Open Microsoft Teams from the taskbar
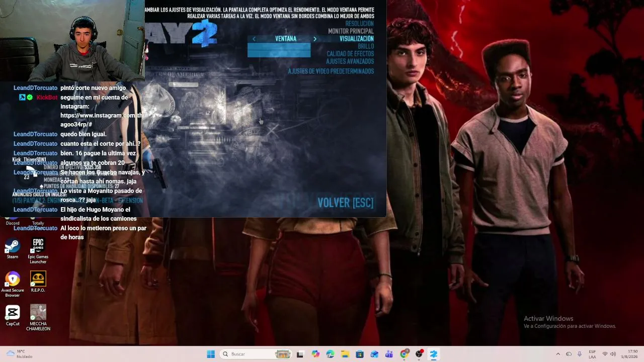 coord(389,354)
